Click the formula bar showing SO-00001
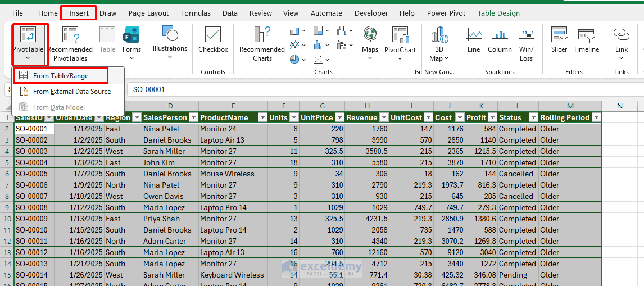Image resolution: width=644 pixels, height=286 pixels. [384, 89]
